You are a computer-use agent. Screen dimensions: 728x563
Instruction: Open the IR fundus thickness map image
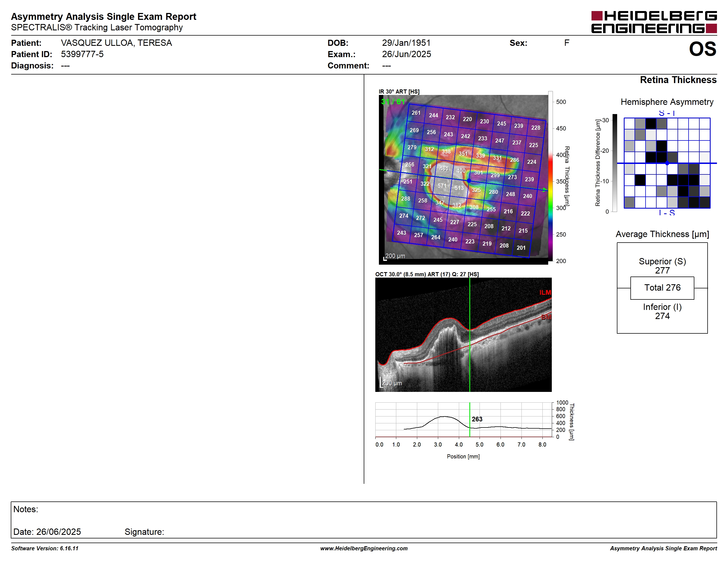point(463,179)
